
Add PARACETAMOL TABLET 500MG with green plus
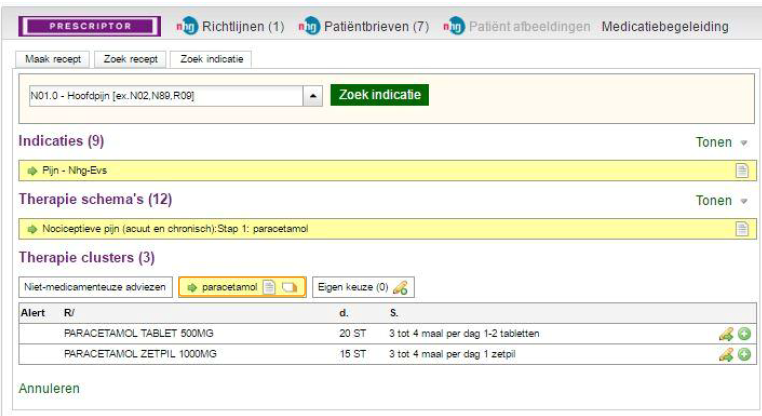744,334
